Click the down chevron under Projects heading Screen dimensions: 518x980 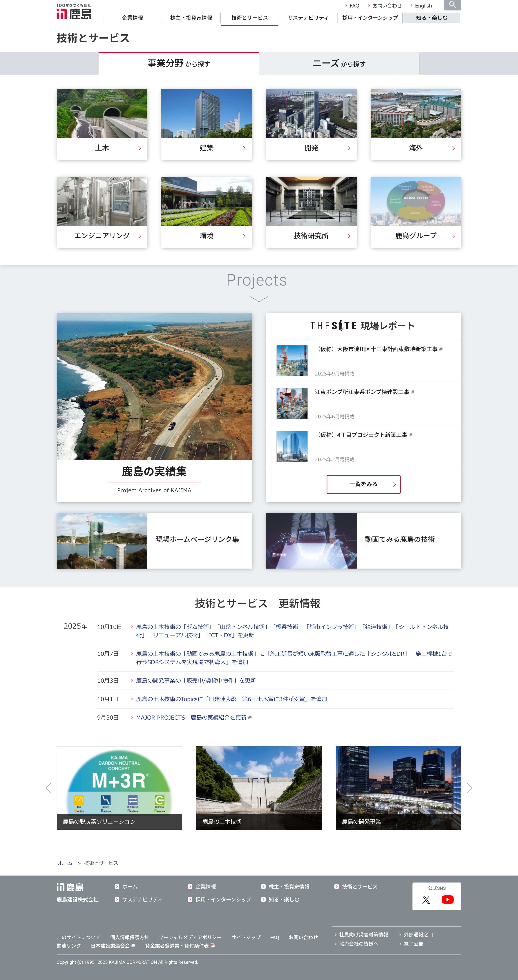(x=259, y=299)
